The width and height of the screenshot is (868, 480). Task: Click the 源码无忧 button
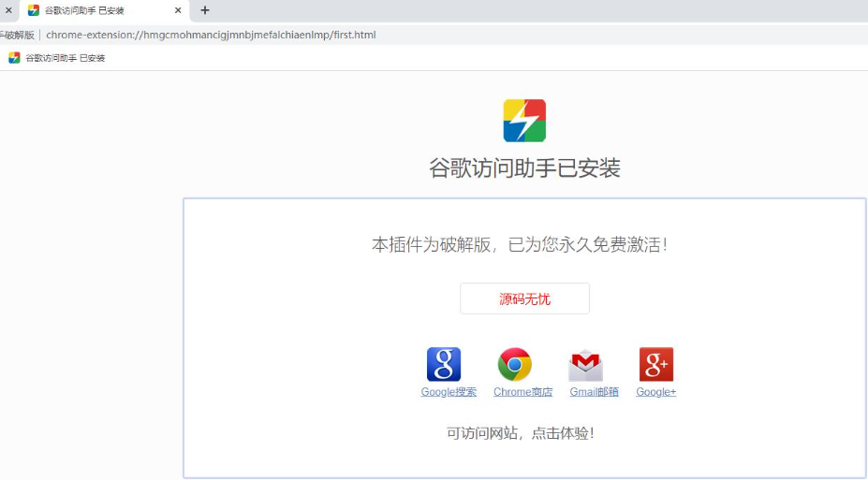pyautogui.click(x=524, y=298)
